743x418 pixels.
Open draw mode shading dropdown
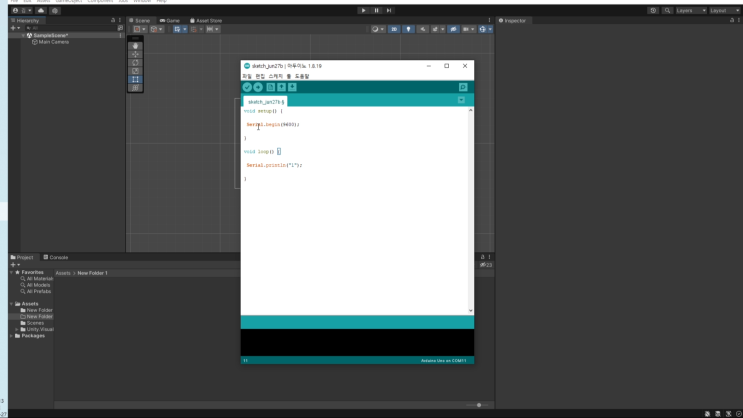pyautogui.click(x=378, y=29)
